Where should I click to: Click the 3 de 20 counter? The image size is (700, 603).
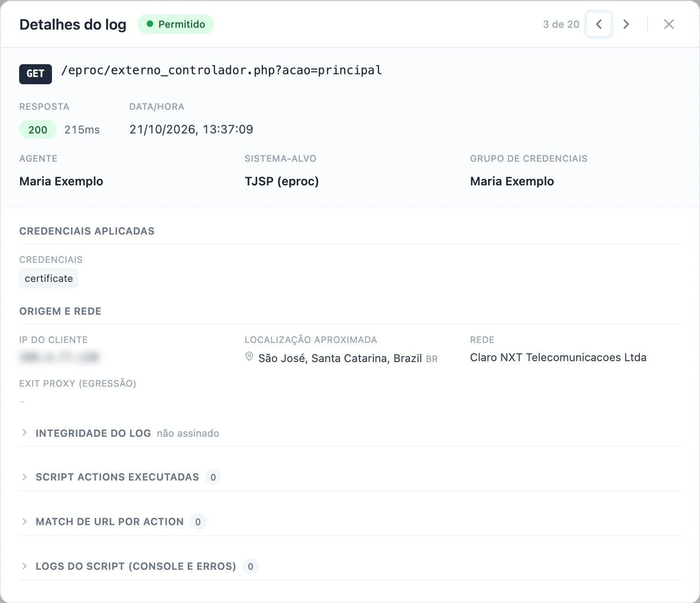click(561, 24)
